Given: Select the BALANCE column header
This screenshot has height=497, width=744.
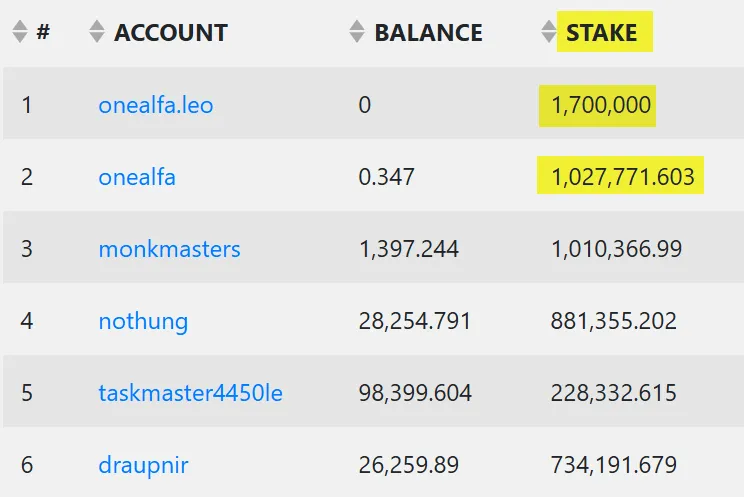Looking at the screenshot, I should (428, 33).
